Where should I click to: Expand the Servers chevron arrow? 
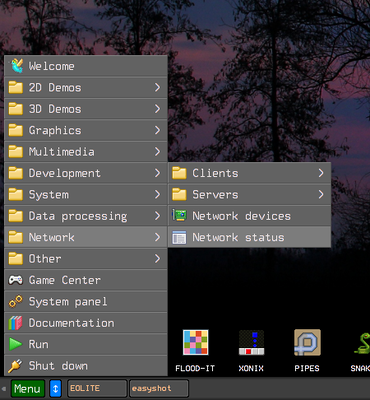point(321,194)
